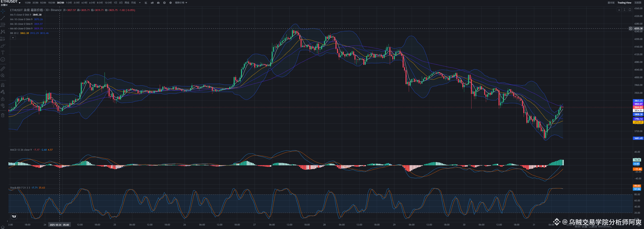Switch to 4小时 timeframe

click(84, 3)
